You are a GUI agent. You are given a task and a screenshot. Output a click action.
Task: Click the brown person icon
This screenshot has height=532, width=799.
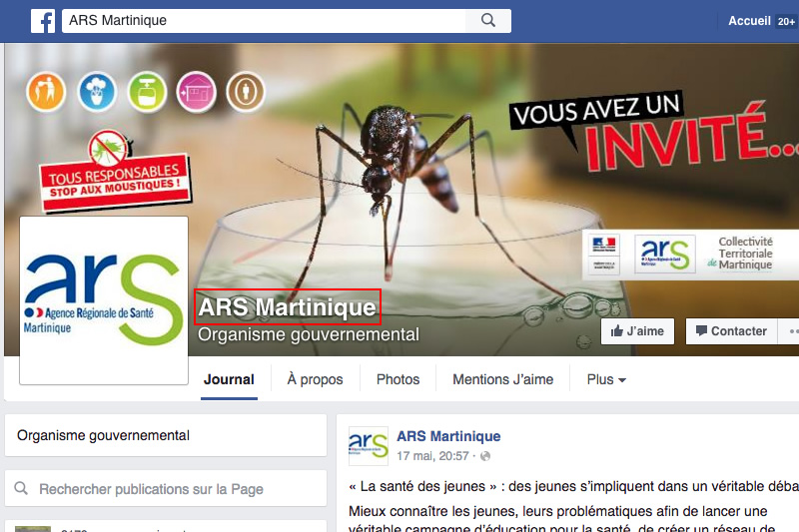tap(246, 92)
